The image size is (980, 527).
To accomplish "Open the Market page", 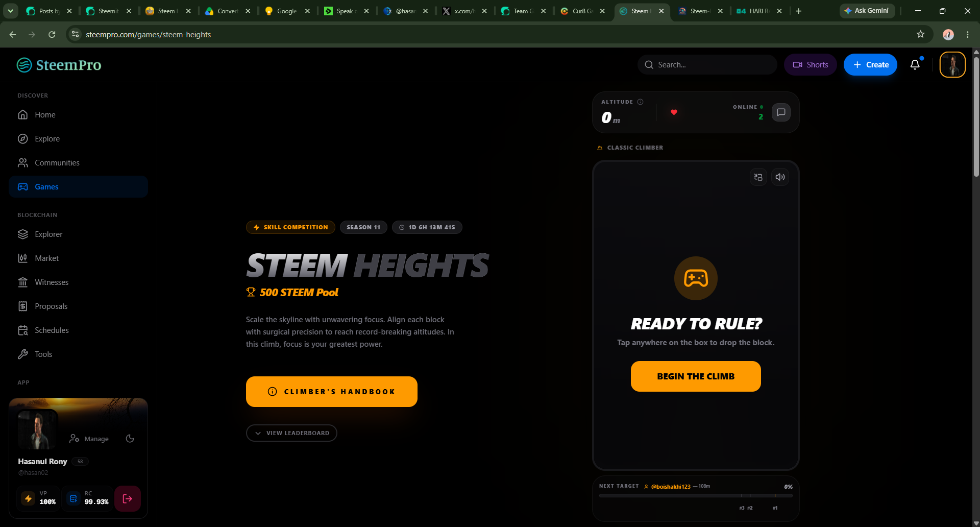I will [78, 258].
